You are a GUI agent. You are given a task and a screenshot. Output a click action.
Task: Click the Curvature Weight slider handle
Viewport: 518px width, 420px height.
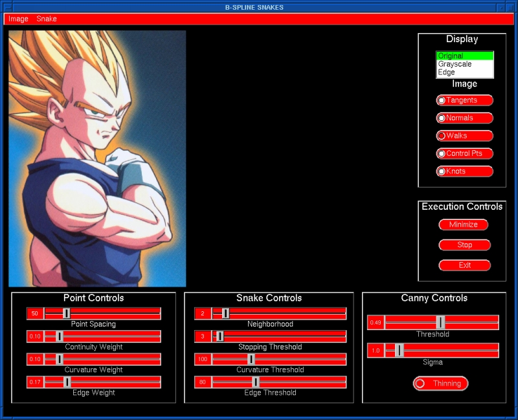60,359
